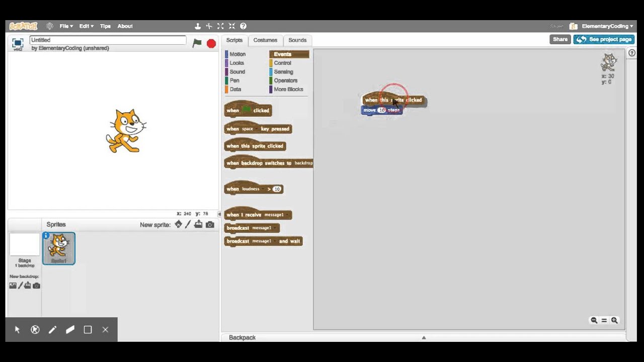Screen dimensions: 644x362
Task: Click the Share button
Action: pos(560,39)
